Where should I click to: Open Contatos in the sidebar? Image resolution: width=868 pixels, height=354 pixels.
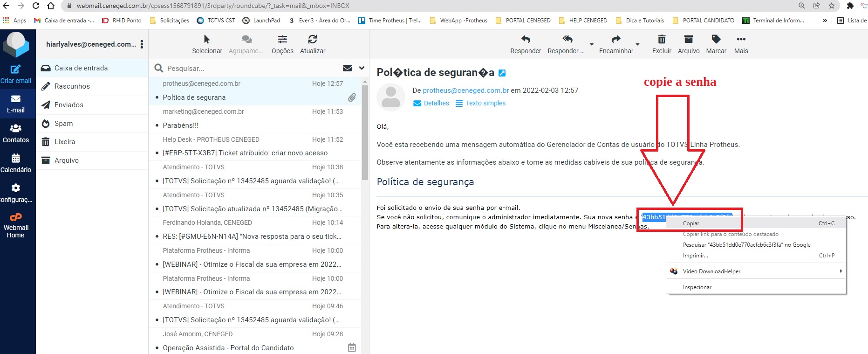[16, 133]
